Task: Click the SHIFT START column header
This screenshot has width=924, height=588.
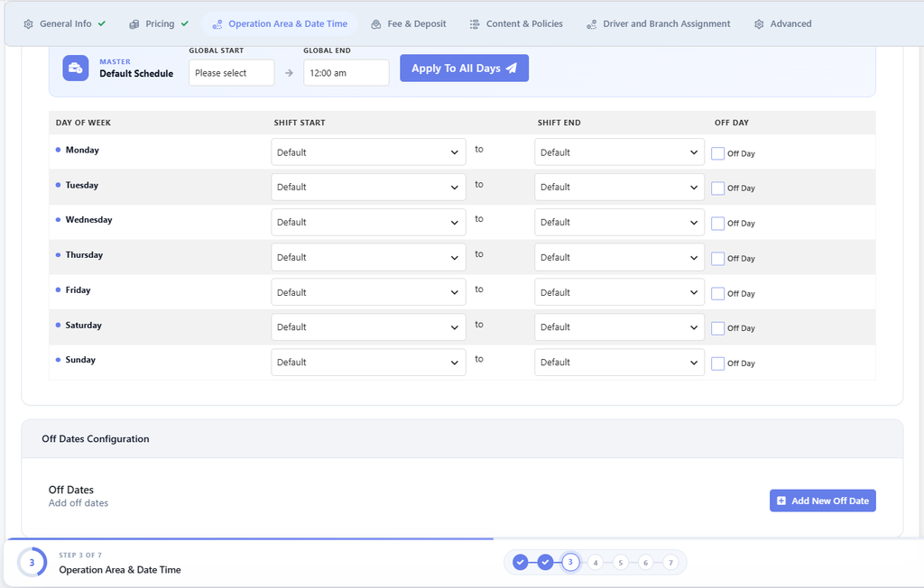Action: pyautogui.click(x=300, y=123)
